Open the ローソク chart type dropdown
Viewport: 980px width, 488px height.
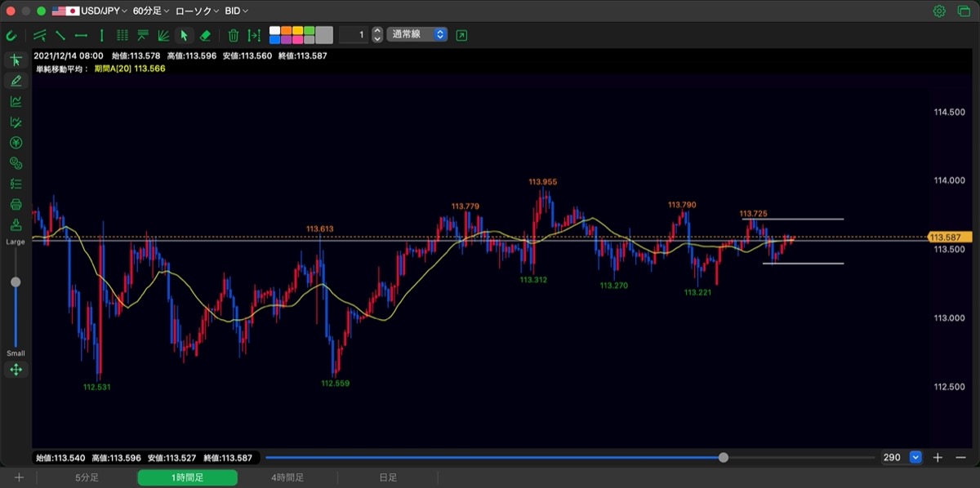coord(196,11)
